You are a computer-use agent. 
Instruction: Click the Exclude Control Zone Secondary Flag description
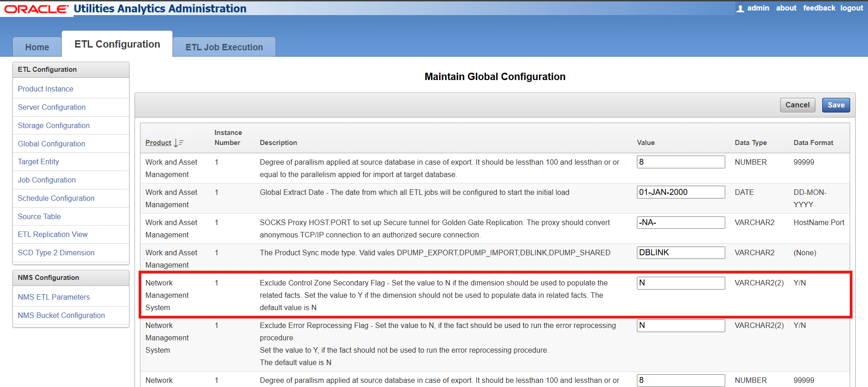[x=434, y=295]
